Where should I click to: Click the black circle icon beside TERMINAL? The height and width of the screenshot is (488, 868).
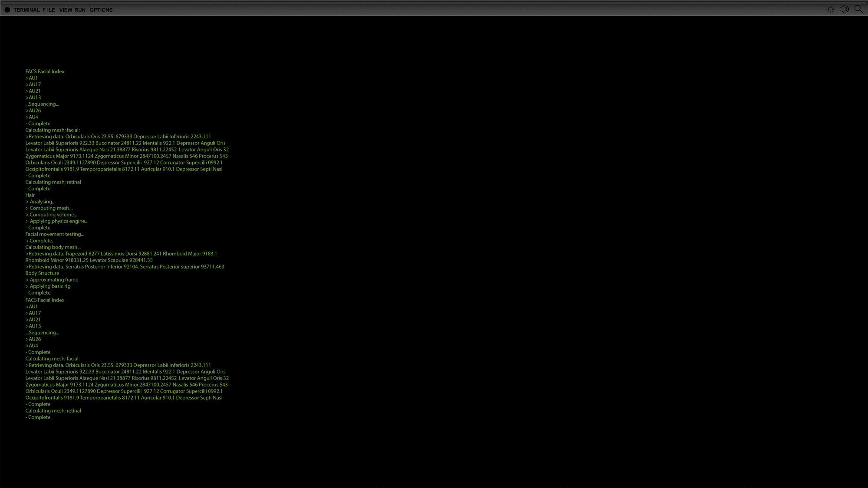pyautogui.click(x=7, y=10)
